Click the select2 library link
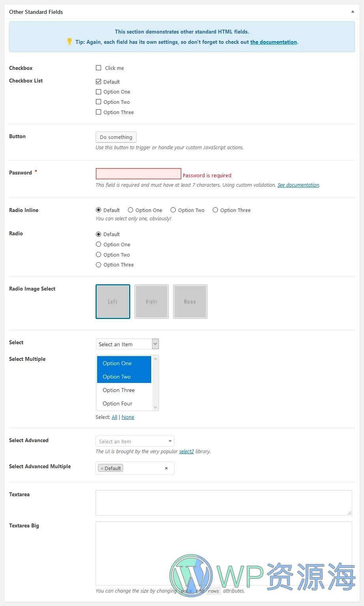The height and width of the screenshot is (606, 364). tap(186, 451)
